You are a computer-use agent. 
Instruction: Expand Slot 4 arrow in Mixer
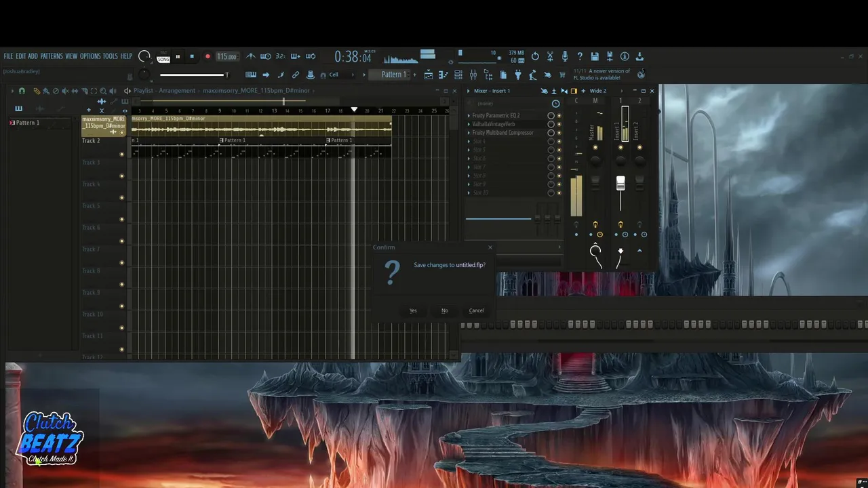point(469,142)
